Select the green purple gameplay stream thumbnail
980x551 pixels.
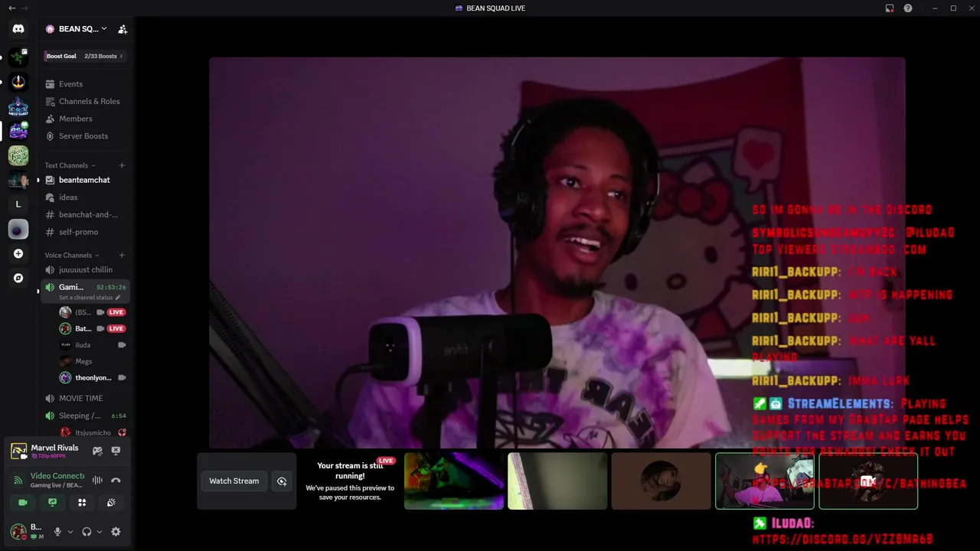[x=454, y=481]
